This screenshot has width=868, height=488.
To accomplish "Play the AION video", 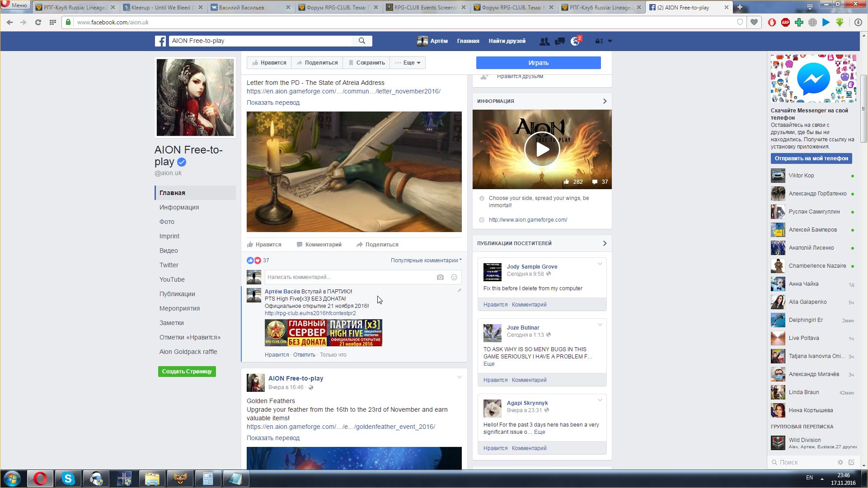I will [x=542, y=149].
